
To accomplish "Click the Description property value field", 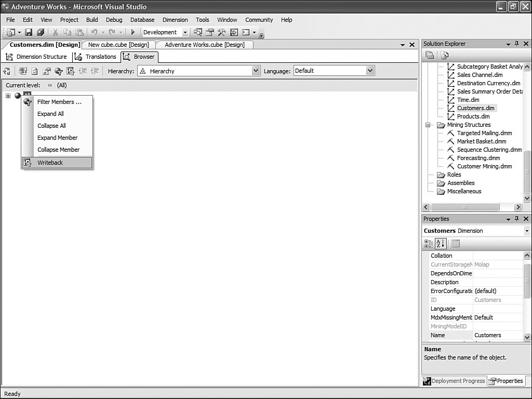I will (498, 282).
